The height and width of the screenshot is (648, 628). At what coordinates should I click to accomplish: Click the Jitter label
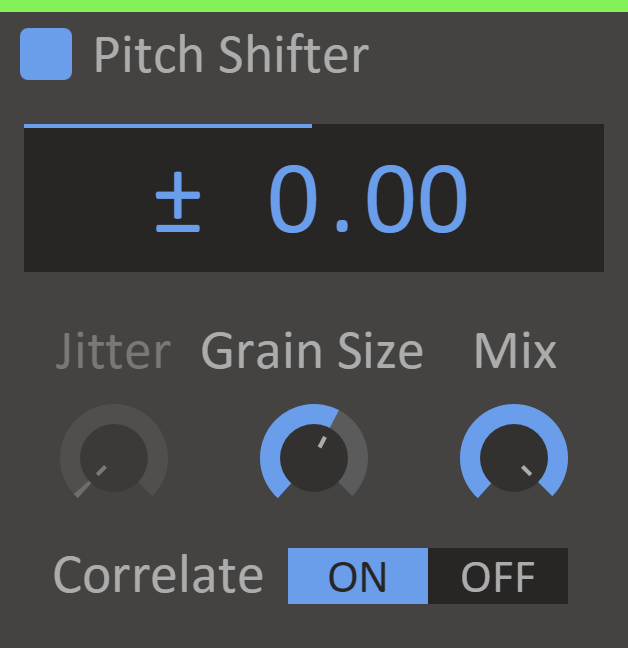tap(113, 352)
